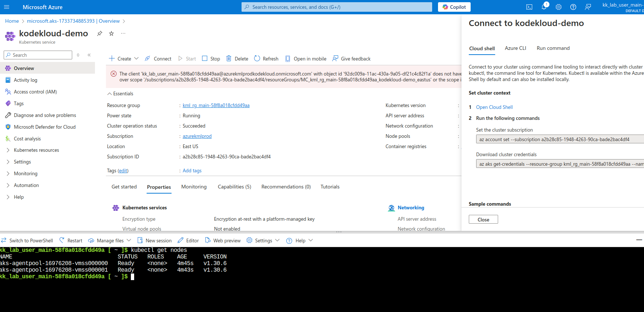Image resolution: width=644 pixels, height=312 pixels.
Task: Click the Cost analysis icon in sidebar
Action: [8, 139]
